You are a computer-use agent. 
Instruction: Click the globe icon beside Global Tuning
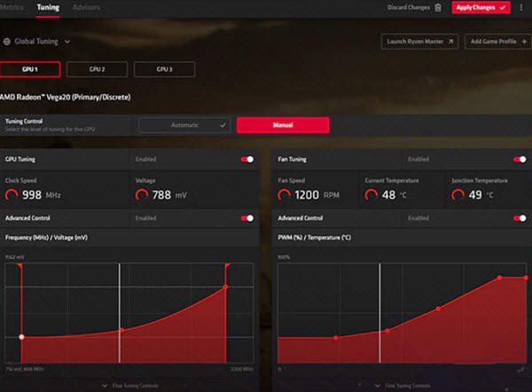[x=7, y=42]
